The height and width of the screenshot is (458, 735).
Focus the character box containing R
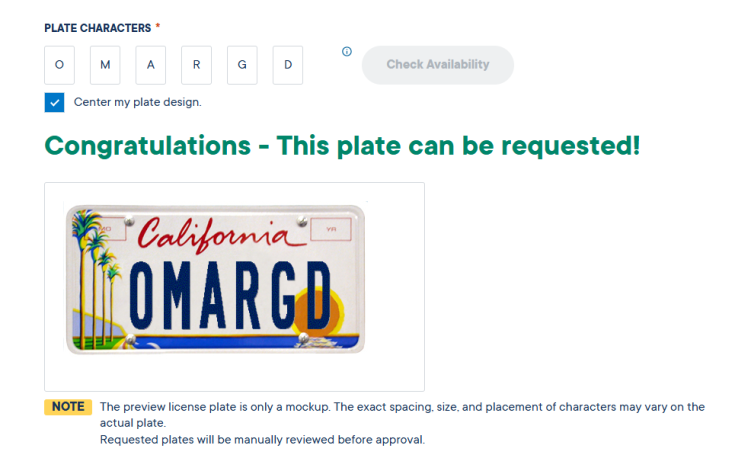click(196, 65)
